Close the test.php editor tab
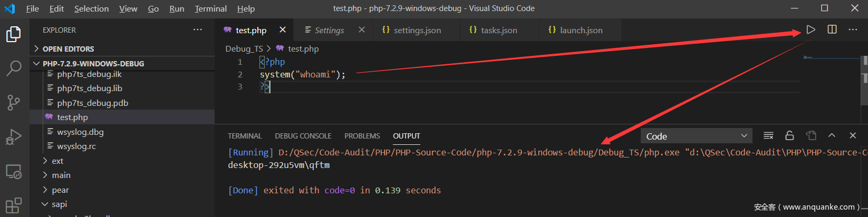 (283, 30)
